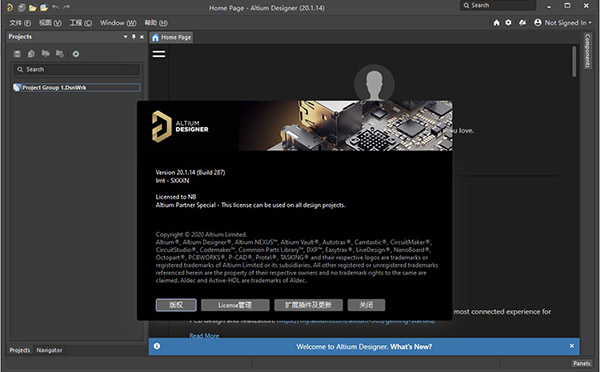Expand the Not Signed In account dropdown
Image resolution: width=600 pixels, height=372 pixels.
(x=562, y=23)
